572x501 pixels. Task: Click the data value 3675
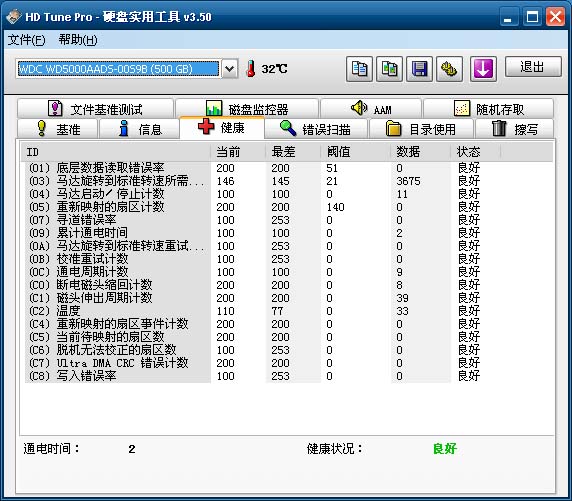pos(408,181)
